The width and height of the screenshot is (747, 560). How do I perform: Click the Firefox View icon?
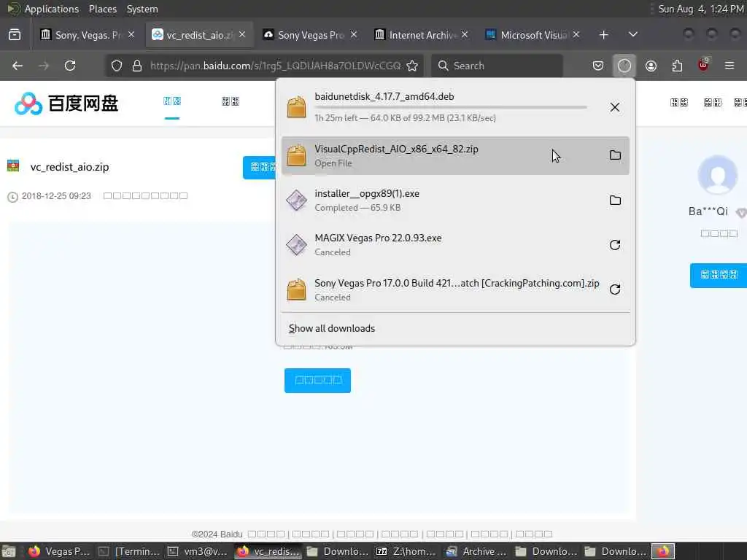click(15, 35)
